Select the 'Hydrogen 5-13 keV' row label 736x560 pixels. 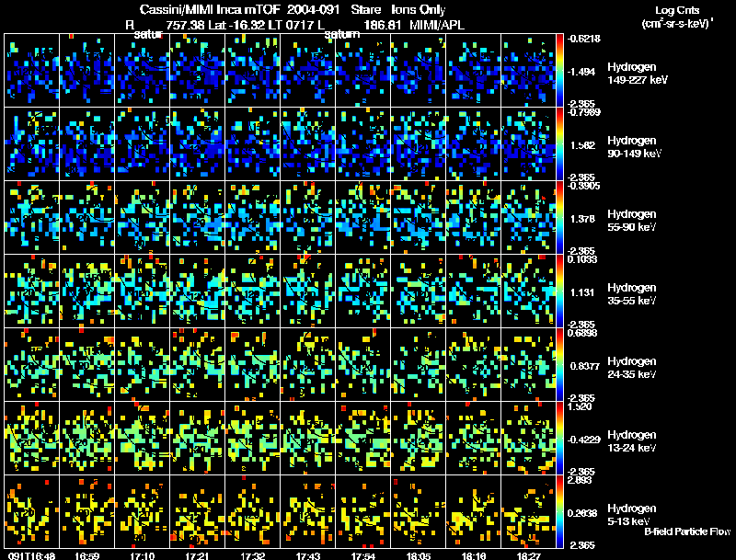pos(631,515)
